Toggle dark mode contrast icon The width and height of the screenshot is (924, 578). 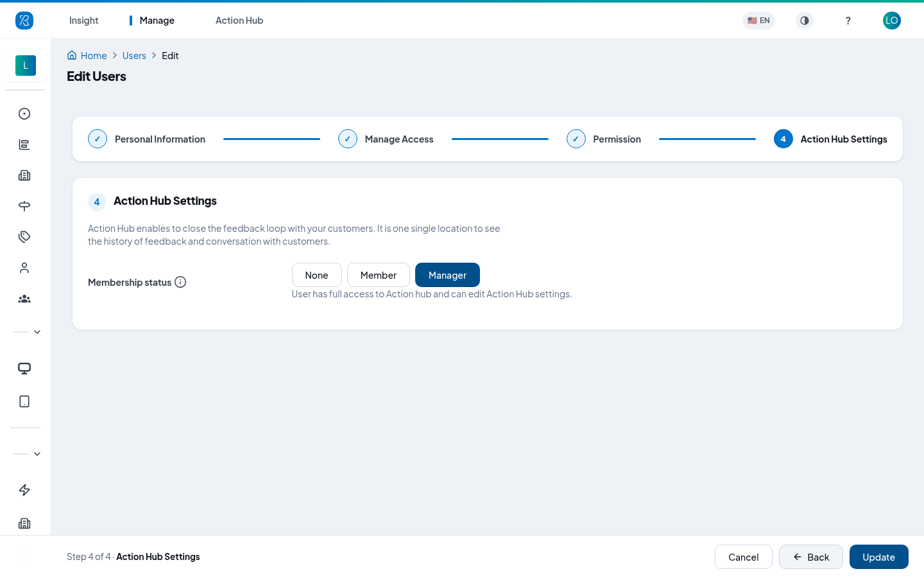point(804,21)
